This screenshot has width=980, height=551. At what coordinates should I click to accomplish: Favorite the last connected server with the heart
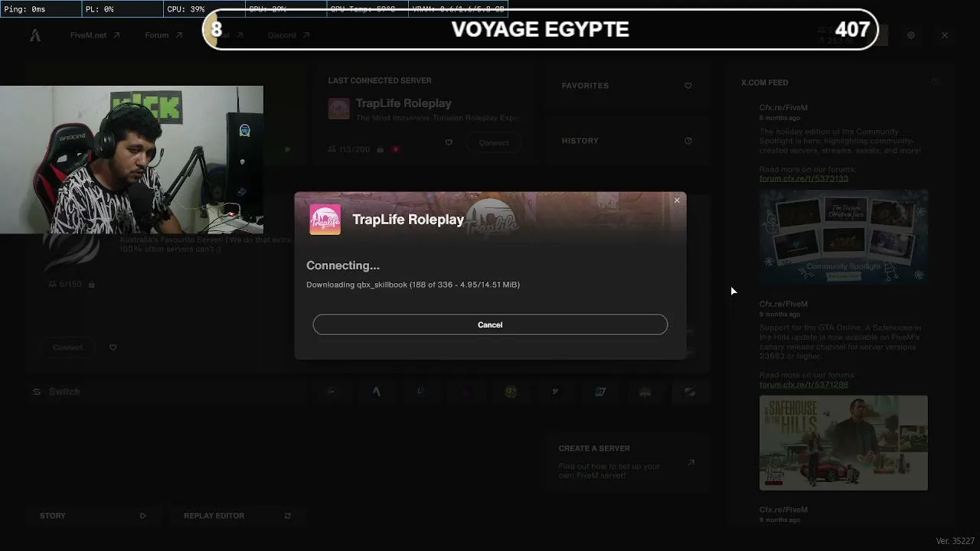(449, 142)
